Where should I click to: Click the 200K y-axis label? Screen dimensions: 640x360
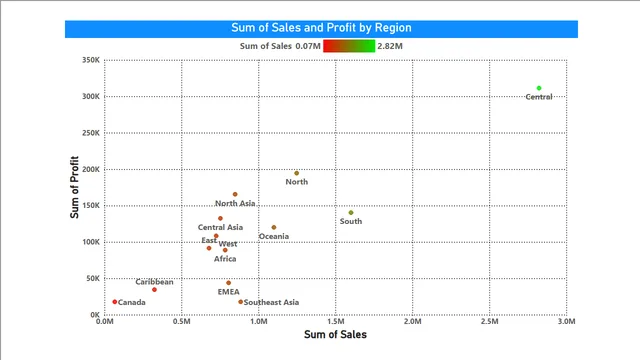(x=91, y=169)
